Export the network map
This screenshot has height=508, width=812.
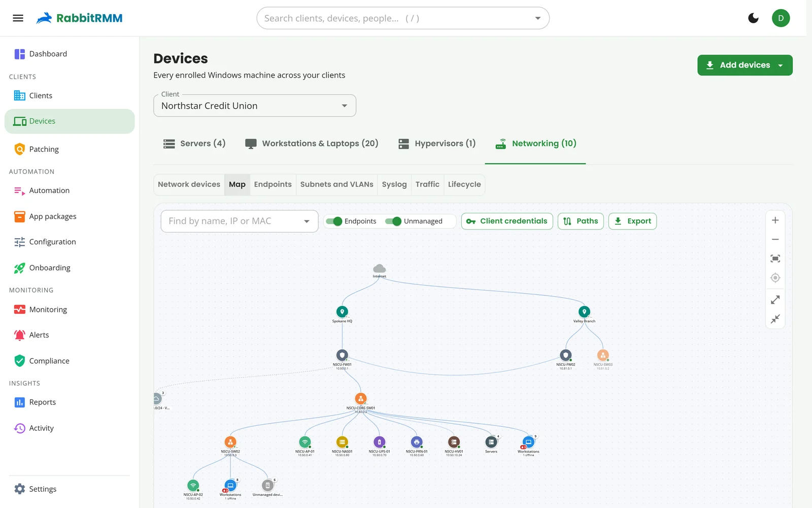point(632,221)
